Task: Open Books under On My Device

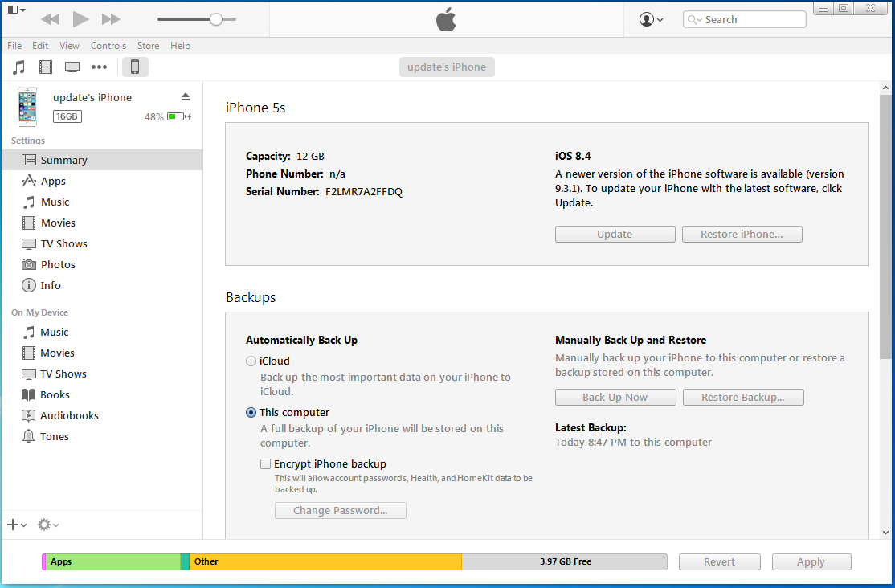Action: tap(102, 394)
